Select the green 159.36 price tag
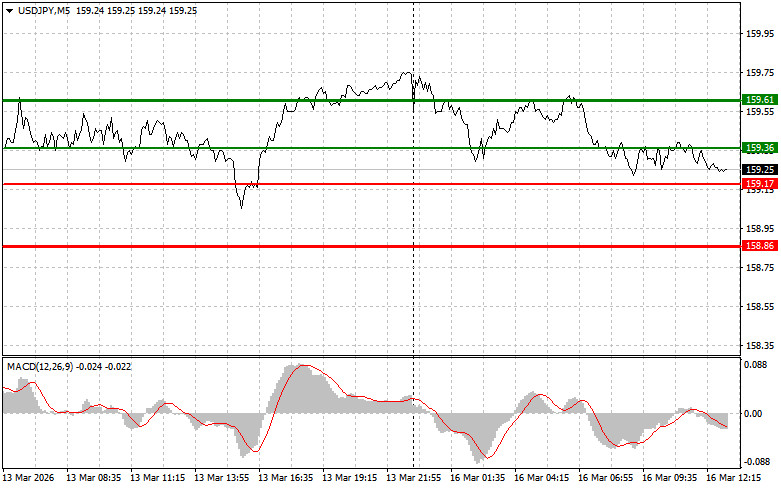Image resolution: width=781 pixels, height=489 pixels. (760, 148)
